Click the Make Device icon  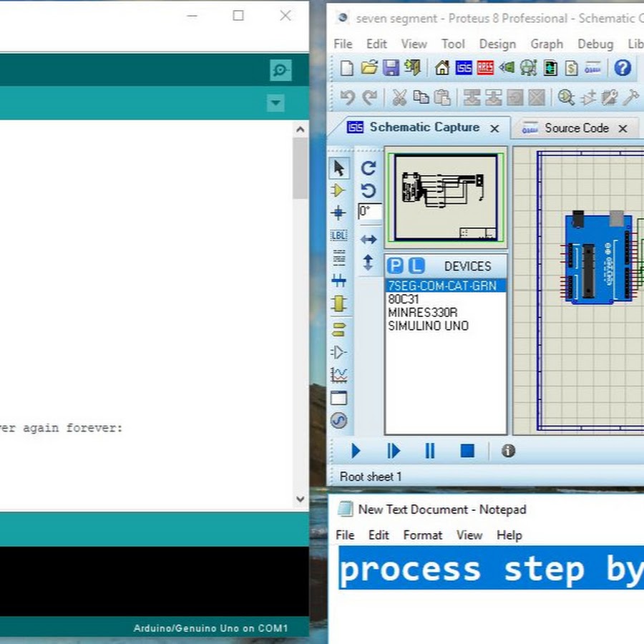(x=588, y=98)
